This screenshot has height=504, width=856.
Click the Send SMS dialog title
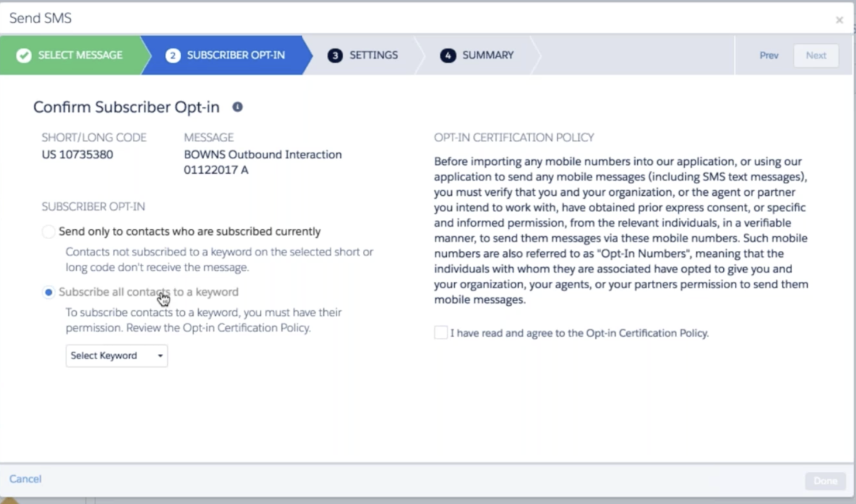click(40, 18)
